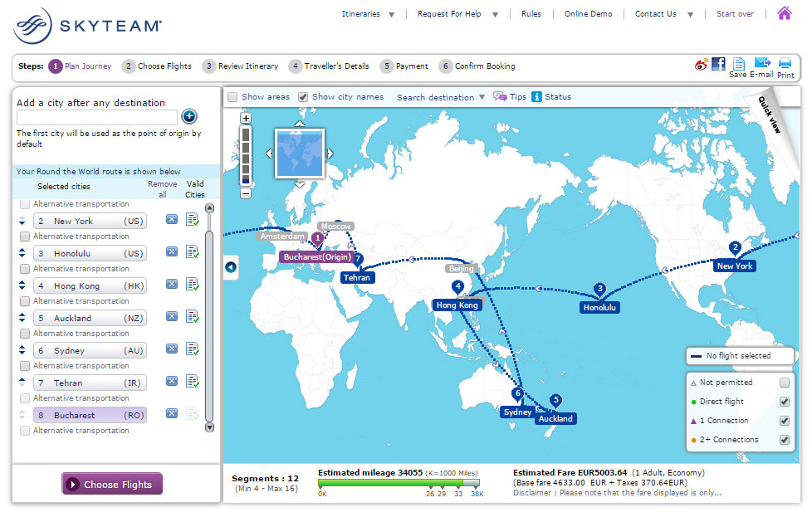Show valid cities for Honolulu

193,252
